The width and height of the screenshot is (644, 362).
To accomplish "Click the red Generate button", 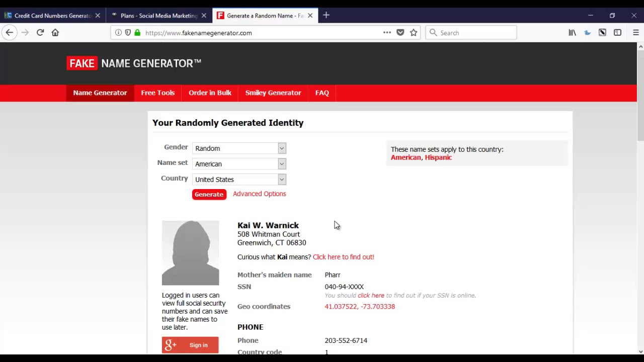I will (209, 194).
